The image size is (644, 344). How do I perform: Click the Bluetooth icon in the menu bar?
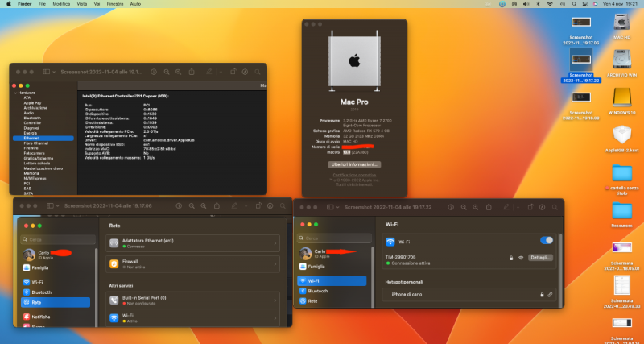point(538,4)
